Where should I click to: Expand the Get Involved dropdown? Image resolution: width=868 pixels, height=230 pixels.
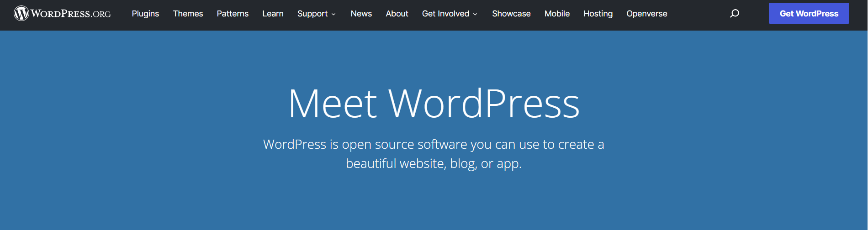click(x=450, y=14)
